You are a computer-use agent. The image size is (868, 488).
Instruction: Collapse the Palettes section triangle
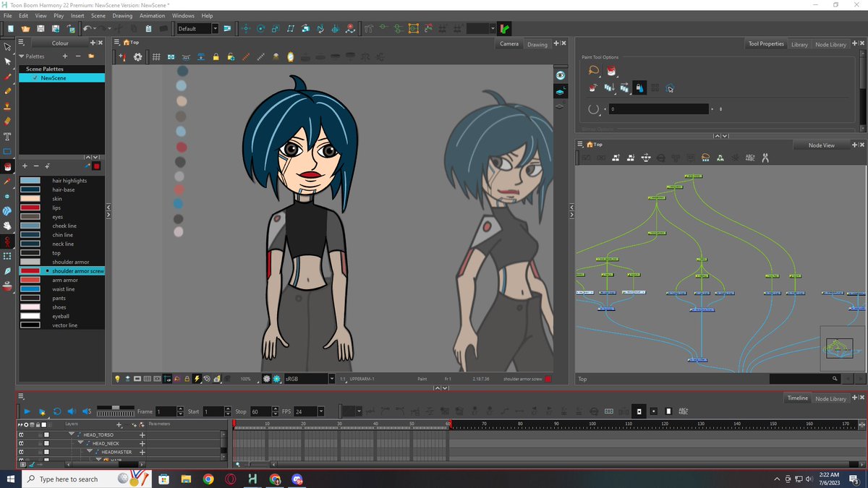22,56
